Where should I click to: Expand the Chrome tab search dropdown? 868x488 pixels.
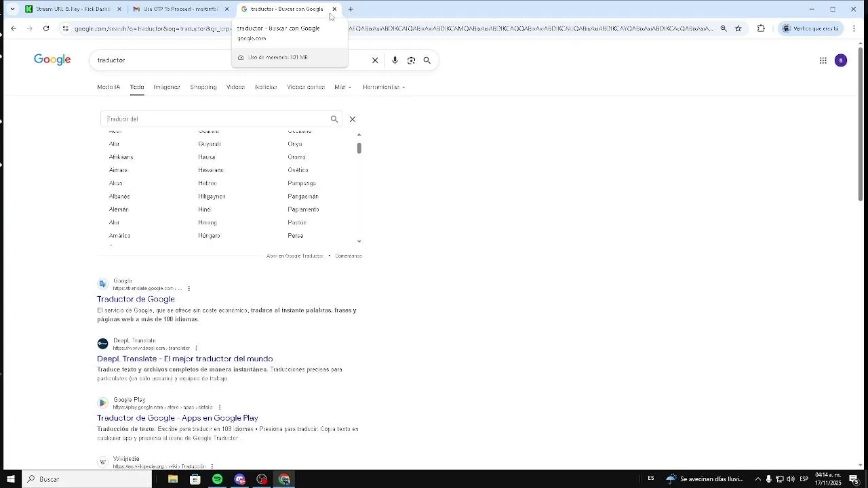coord(12,9)
